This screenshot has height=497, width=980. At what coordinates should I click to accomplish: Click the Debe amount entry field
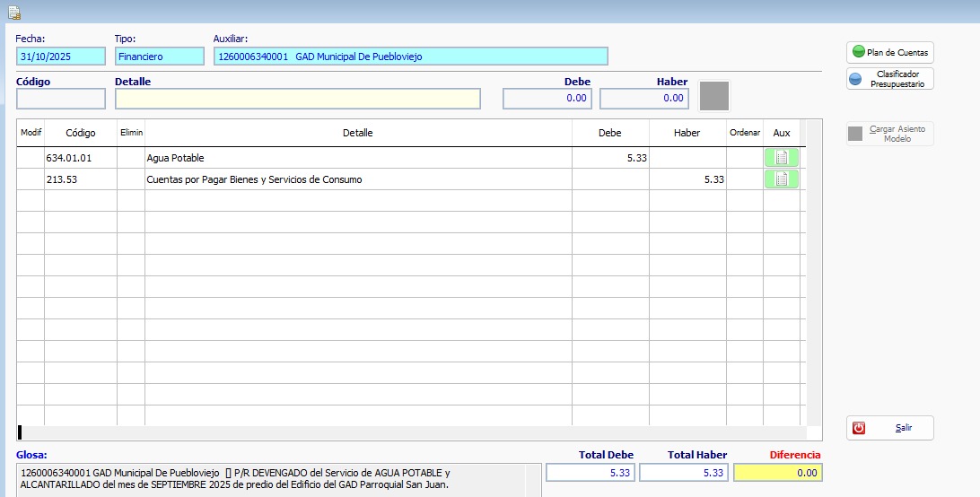click(x=547, y=98)
